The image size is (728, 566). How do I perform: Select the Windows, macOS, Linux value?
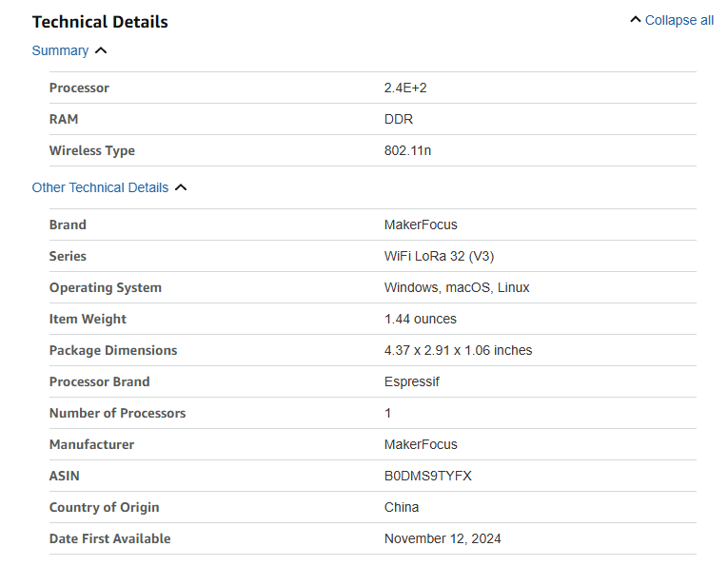(x=457, y=287)
